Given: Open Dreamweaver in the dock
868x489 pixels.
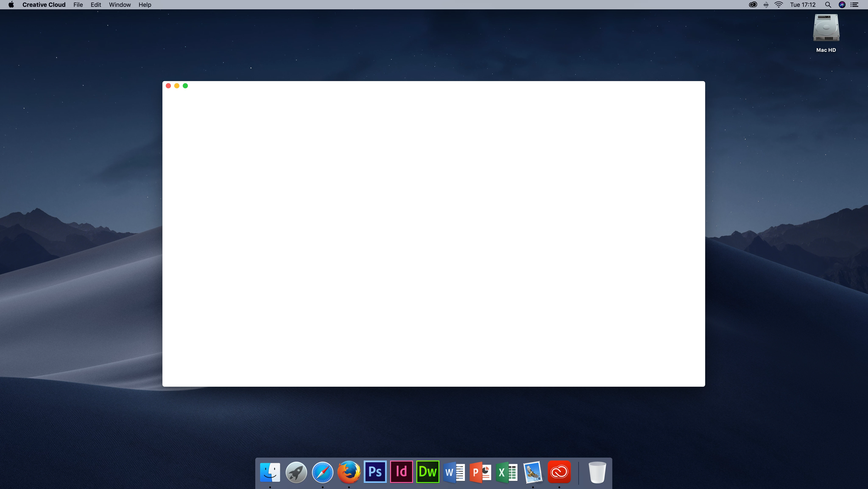Looking at the screenshot, I should pos(428,472).
